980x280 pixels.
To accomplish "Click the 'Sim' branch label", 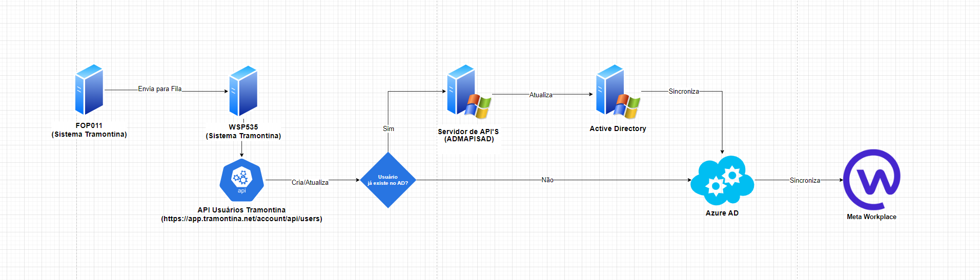I will pyautogui.click(x=389, y=129).
